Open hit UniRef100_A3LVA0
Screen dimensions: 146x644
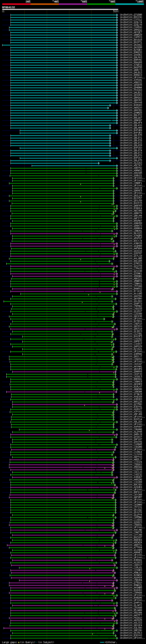pyautogui.click(x=131, y=628)
